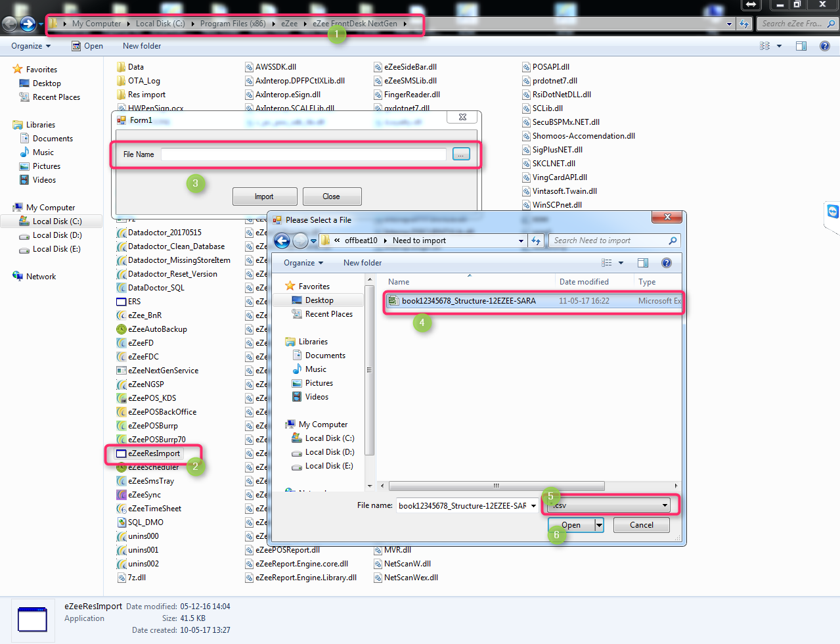
Task: Click the help icon in file dialog
Action: coord(667,263)
